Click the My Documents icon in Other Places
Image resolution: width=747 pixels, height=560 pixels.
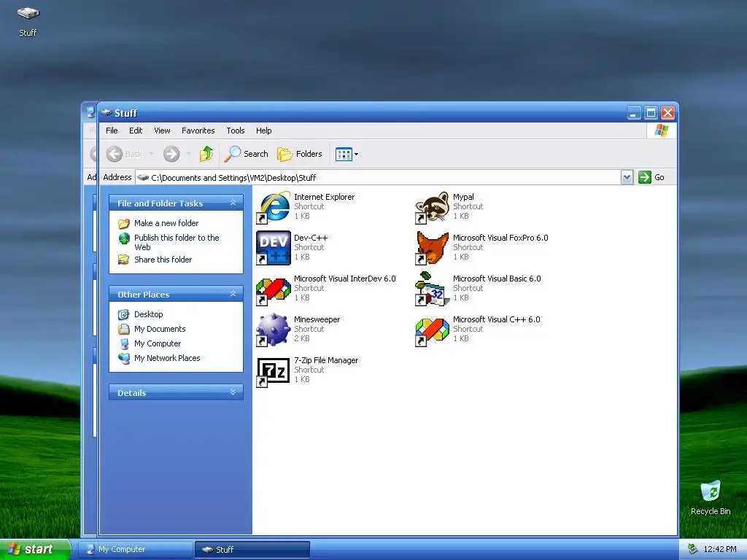click(124, 329)
